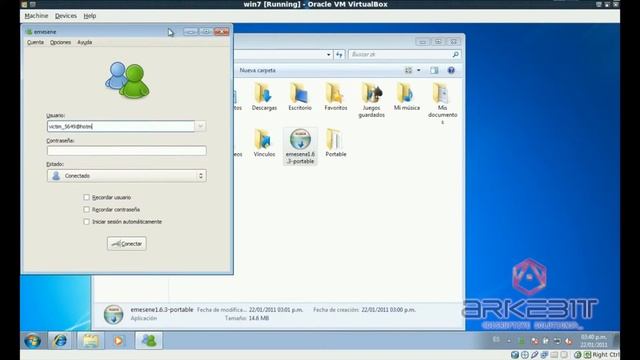Select the Favoritos folder in Explorer
The width and height of the screenshot is (640, 360).
click(336, 96)
